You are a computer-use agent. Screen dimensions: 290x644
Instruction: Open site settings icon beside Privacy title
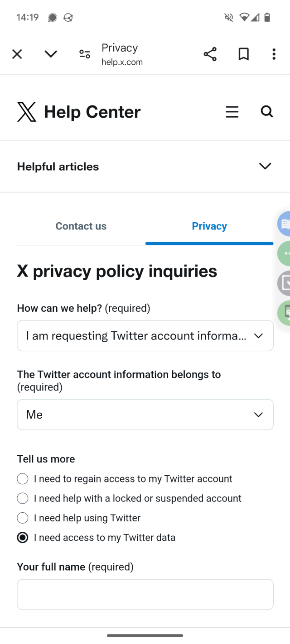coord(85,54)
